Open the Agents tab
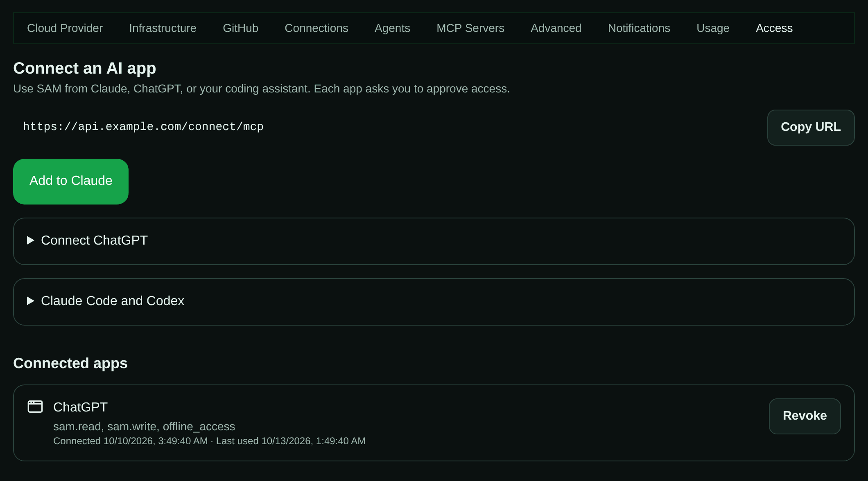Image resolution: width=868 pixels, height=481 pixels. tap(392, 28)
